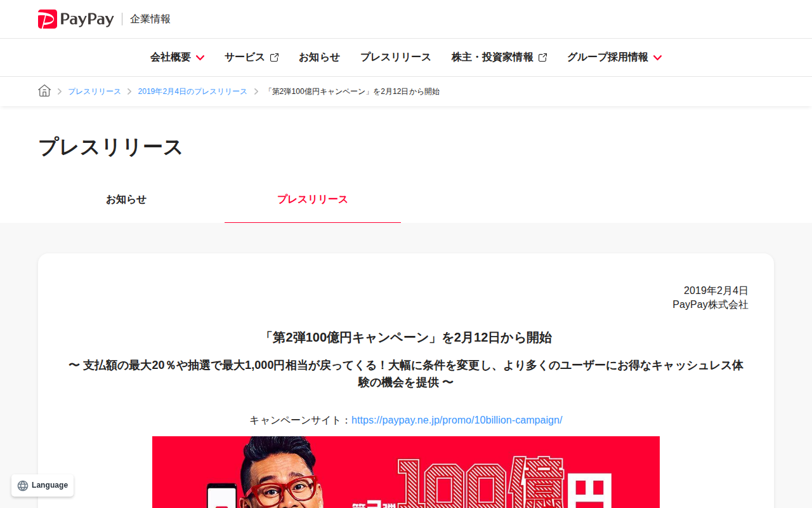Click the subtitle starting 支払額の最大20%
Screen dimensions: 812x508
coord(406,374)
